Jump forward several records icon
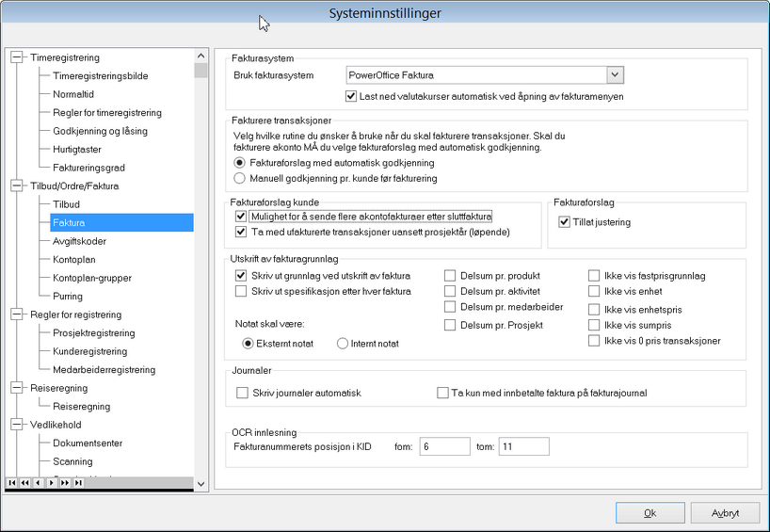Viewport: 770px width, 532px height. [65, 483]
